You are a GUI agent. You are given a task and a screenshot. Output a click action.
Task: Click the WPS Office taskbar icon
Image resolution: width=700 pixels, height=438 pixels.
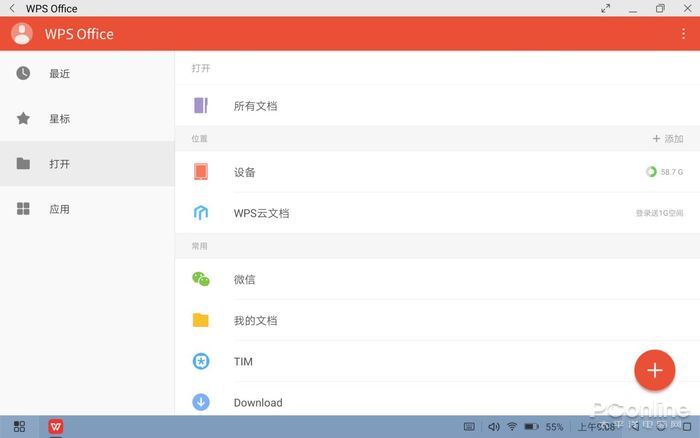point(56,427)
